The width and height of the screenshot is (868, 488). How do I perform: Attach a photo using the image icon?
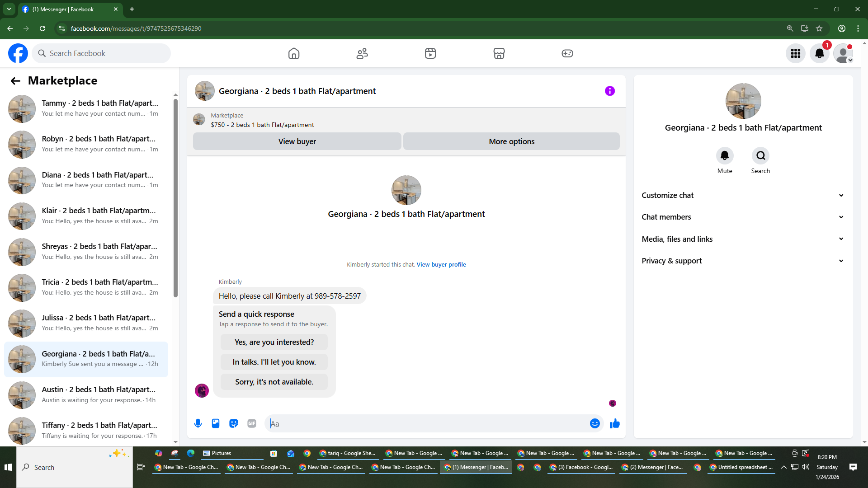[x=216, y=423]
